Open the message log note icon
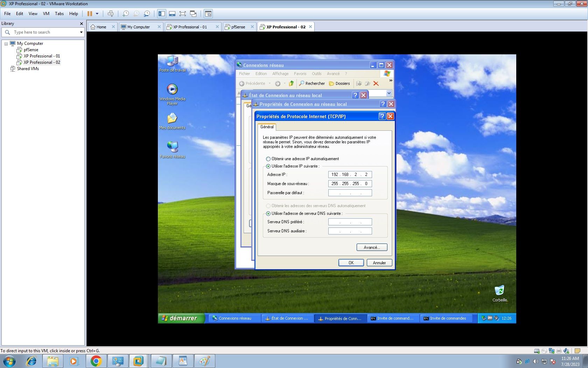Viewport: 588px width, 368px height. (x=577, y=351)
